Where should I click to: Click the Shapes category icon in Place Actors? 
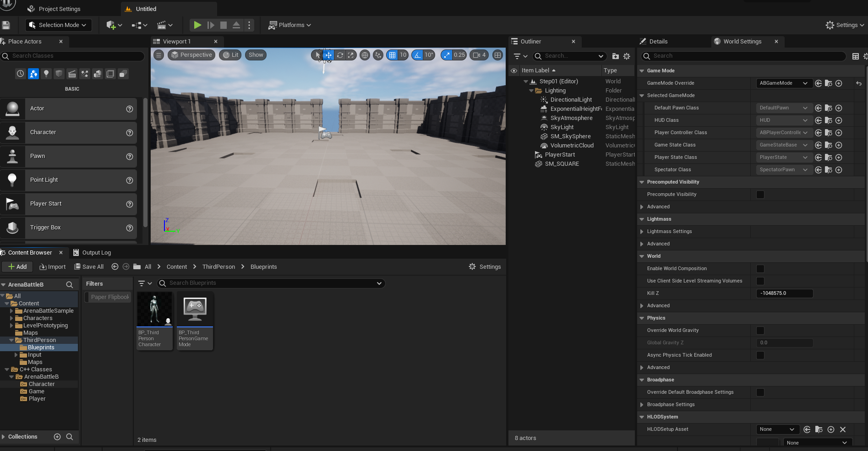click(59, 74)
